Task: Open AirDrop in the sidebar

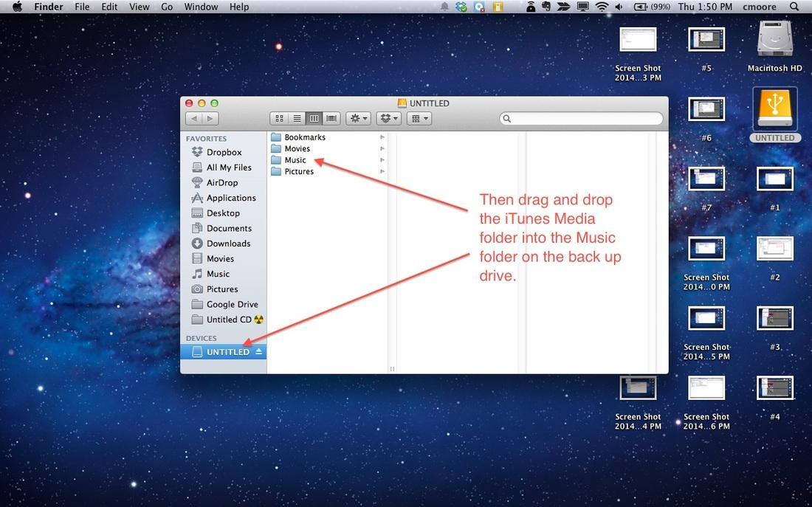Action: tap(221, 182)
